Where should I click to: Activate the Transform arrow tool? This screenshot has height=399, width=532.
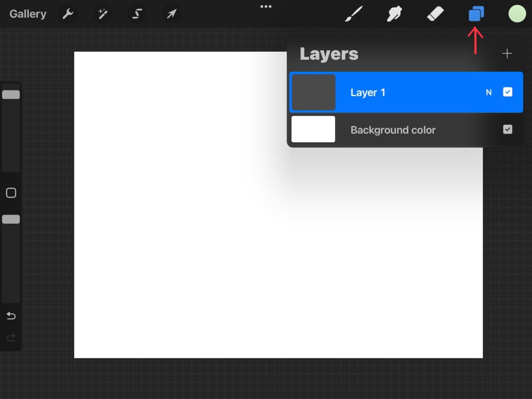(171, 14)
